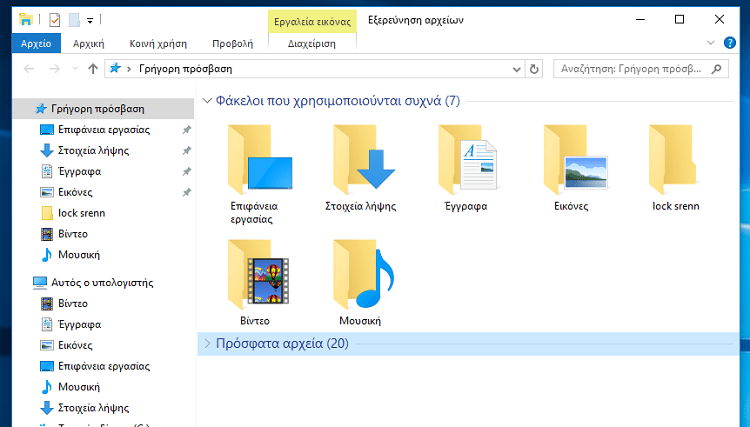Open the Κοινή χρήση ribbon tab

click(159, 43)
